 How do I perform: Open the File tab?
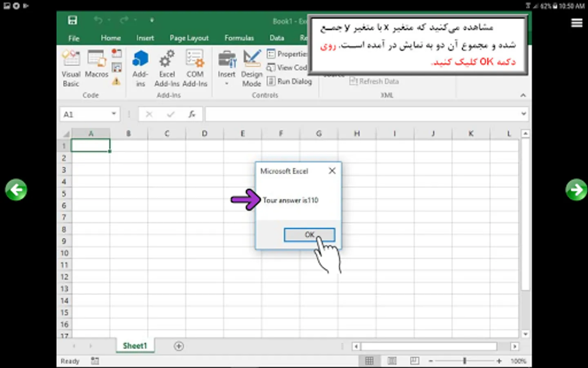click(74, 38)
